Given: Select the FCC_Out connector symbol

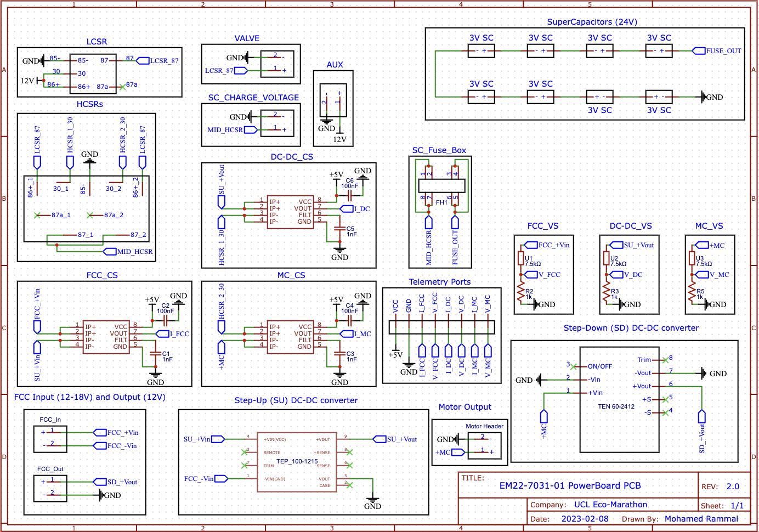Looking at the screenshot, I should click(x=50, y=489).
